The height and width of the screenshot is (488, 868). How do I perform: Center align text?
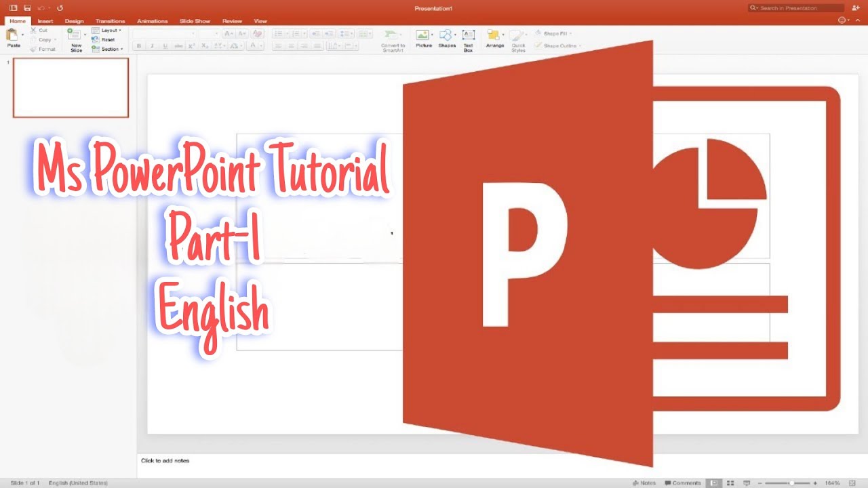coord(290,46)
